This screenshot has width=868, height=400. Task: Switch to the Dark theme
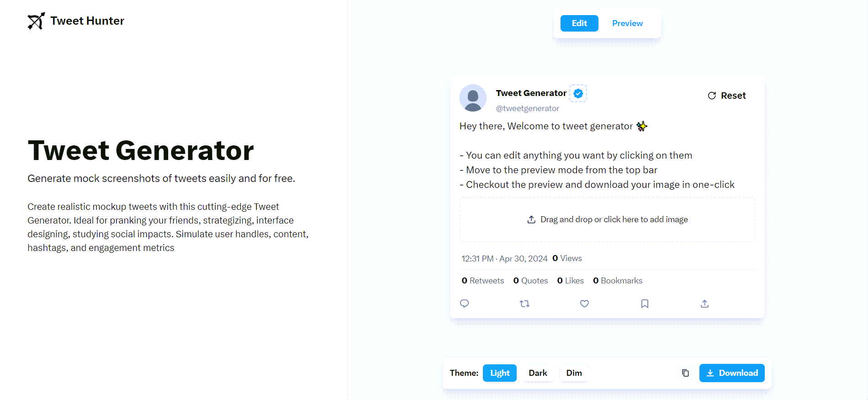tap(538, 373)
